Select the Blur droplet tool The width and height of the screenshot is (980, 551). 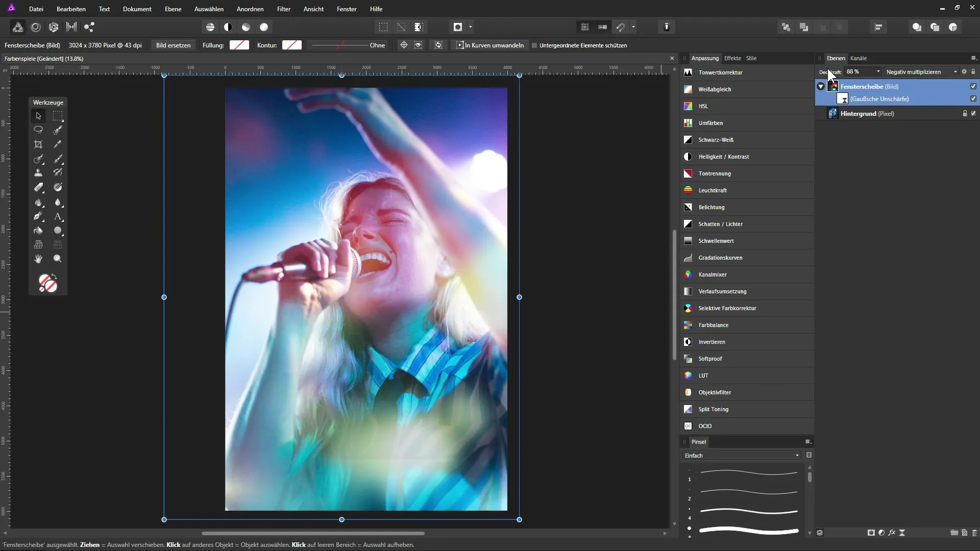coord(58,202)
